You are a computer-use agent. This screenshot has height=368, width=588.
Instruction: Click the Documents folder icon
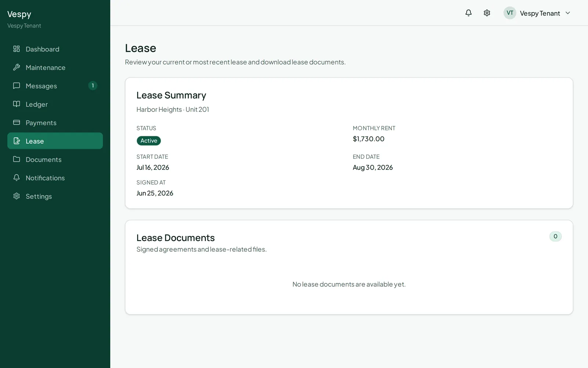[x=17, y=159]
